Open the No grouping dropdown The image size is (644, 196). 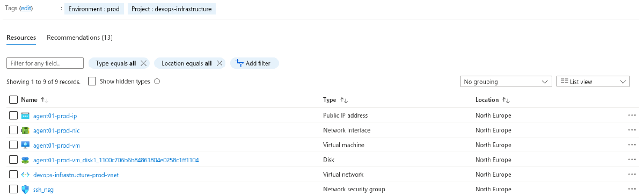[x=506, y=82]
